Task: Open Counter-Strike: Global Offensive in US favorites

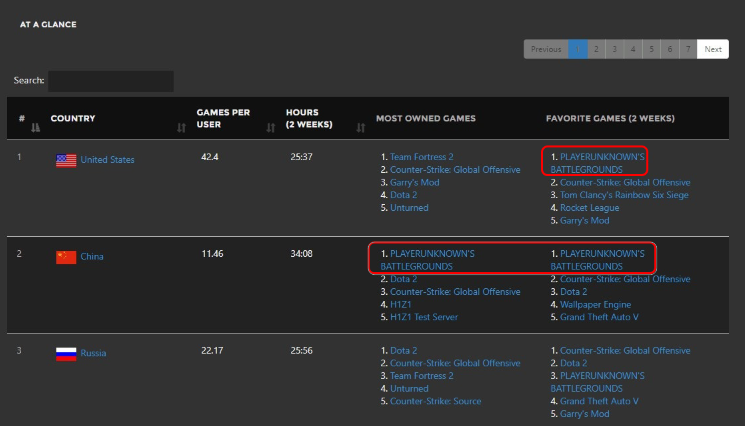Action: (625, 182)
